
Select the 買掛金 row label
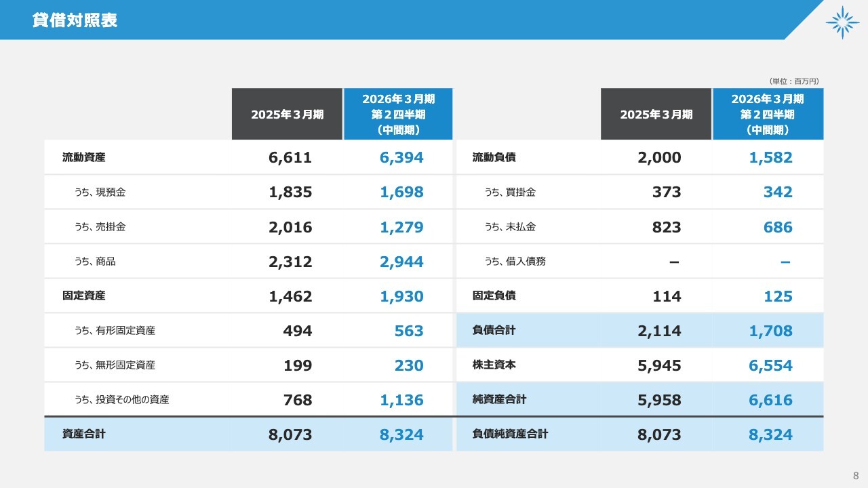coord(510,192)
